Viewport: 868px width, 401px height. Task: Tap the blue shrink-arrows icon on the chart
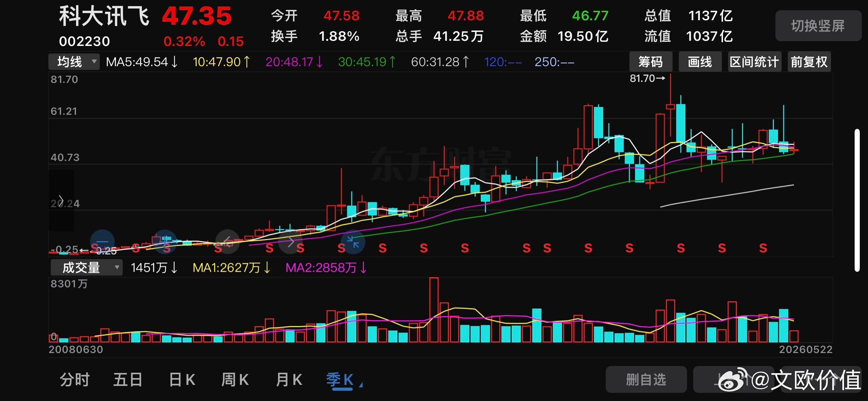[353, 242]
